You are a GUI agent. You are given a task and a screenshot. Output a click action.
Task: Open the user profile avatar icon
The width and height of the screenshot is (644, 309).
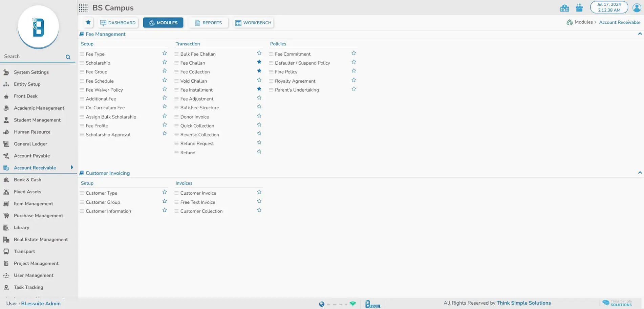click(x=637, y=7)
